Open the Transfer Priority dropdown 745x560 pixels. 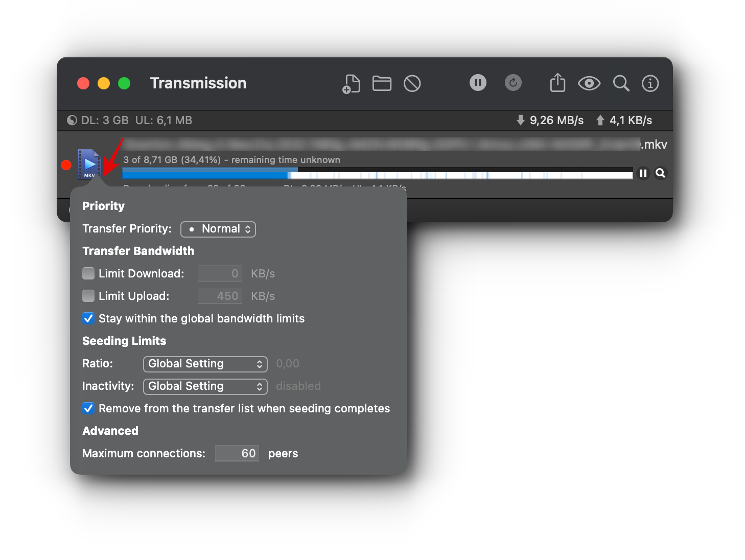[218, 229]
